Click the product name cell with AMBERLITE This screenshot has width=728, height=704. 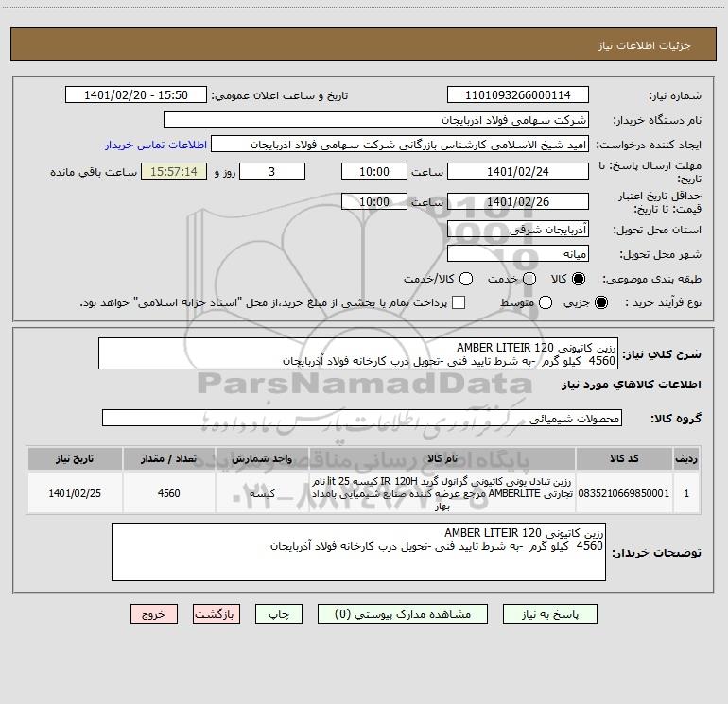pos(442,493)
